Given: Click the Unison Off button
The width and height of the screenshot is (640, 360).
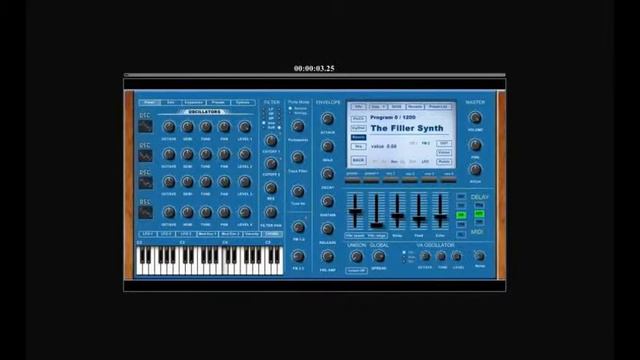Looking at the screenshot, I should point(356,270).
